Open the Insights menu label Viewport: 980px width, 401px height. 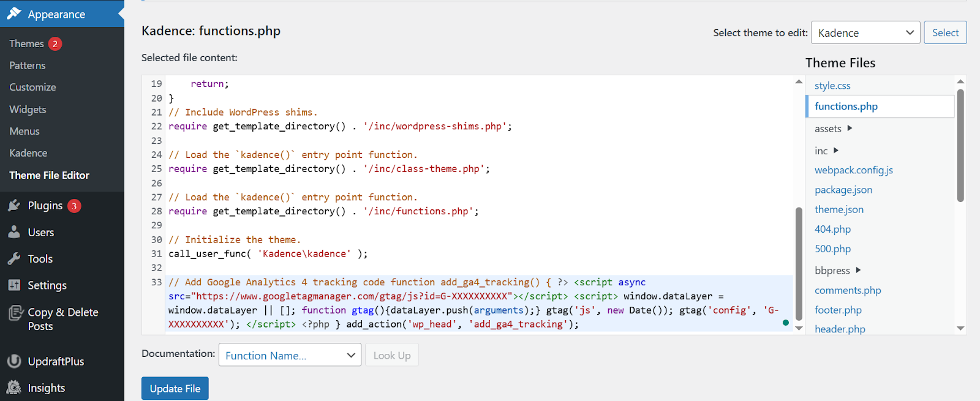point(46,388)
